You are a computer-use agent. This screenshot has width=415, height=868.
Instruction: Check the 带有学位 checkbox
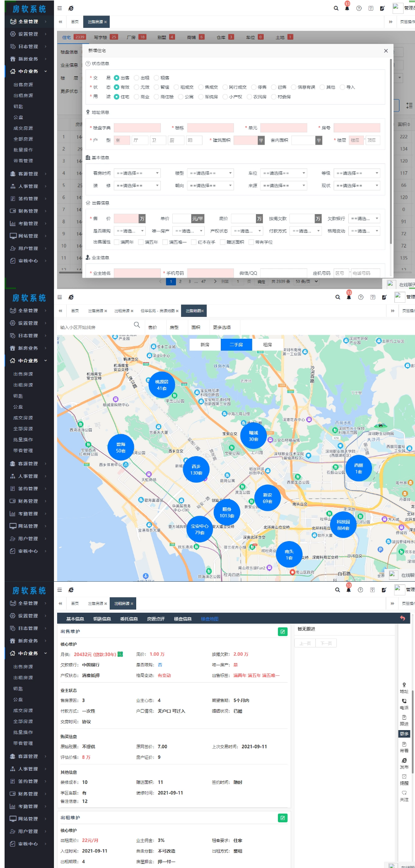251,242
